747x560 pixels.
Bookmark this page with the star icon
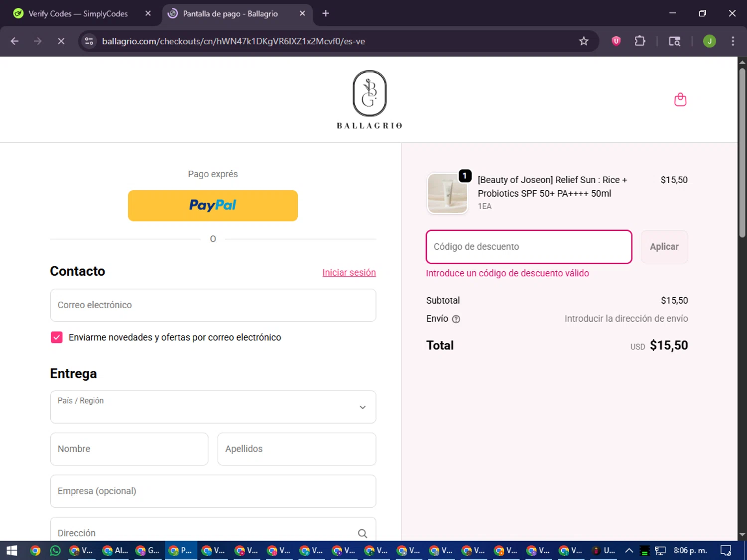584,41
